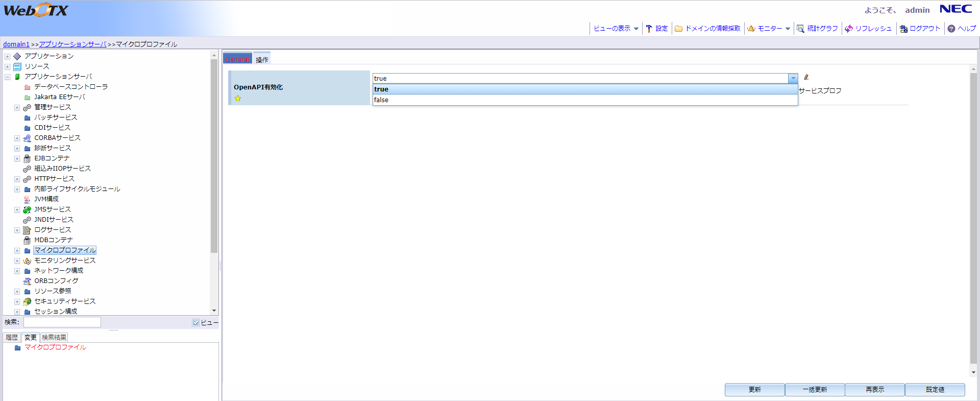
Task: Click the pencil edit icon beside dropdown
Action: (806, 78)
